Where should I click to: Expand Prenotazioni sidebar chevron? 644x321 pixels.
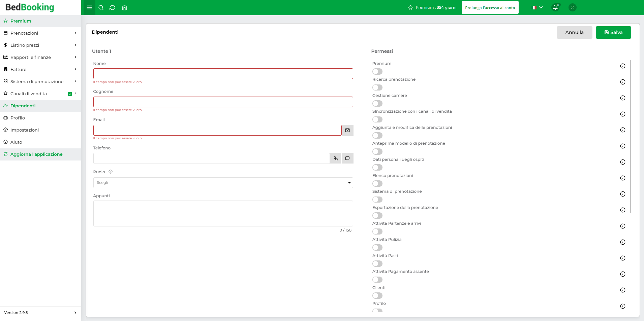coord(75,33)
